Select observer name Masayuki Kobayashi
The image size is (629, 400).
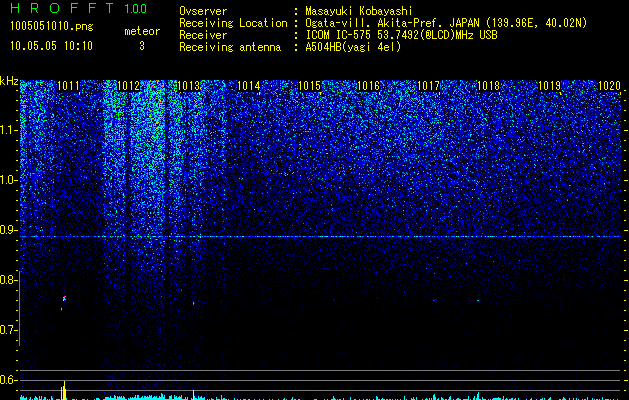(x=359, y=11)
